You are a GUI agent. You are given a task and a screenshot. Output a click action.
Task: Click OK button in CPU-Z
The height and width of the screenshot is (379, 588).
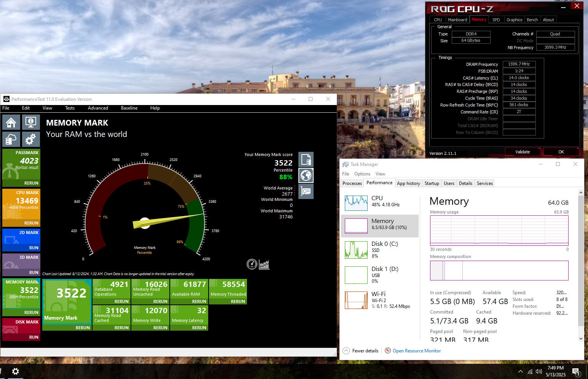tap(561, 152)
